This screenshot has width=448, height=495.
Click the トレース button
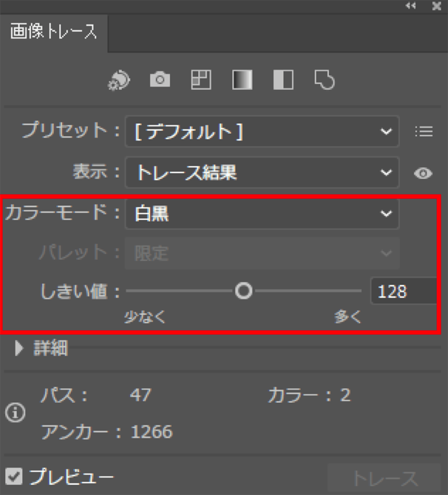point(384,479)
